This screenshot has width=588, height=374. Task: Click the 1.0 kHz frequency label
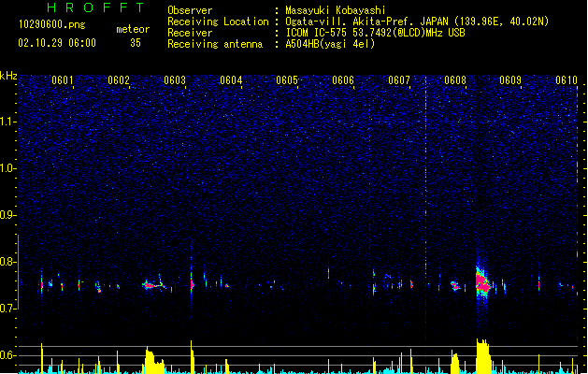(x=8, y=168)
